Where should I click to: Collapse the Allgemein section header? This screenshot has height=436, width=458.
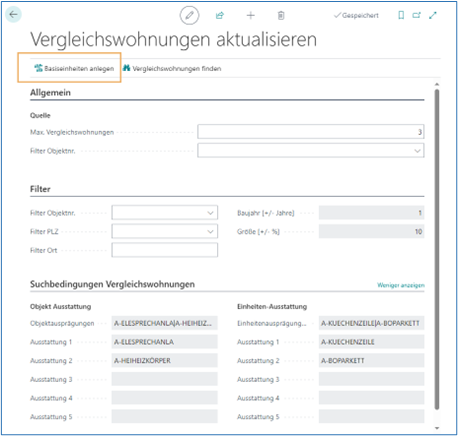pyautogui.click(x=50, y=93)
